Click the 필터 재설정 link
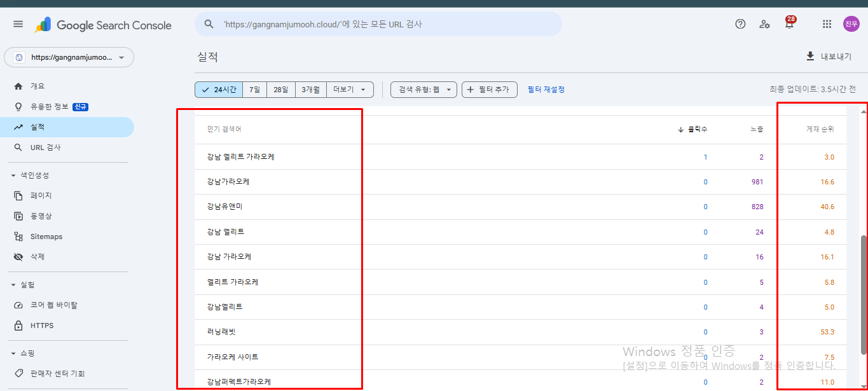The height and width of the screenshot is (391, 868). tap(546, 90)
